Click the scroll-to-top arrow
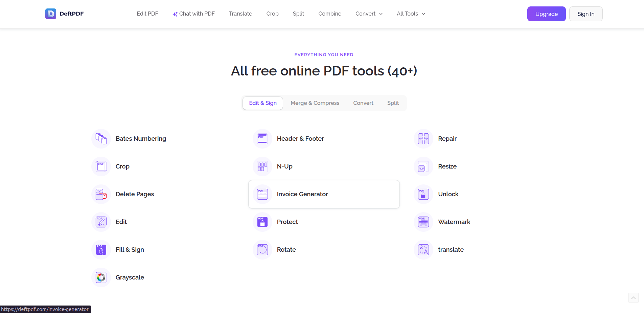 coord(633,298)
